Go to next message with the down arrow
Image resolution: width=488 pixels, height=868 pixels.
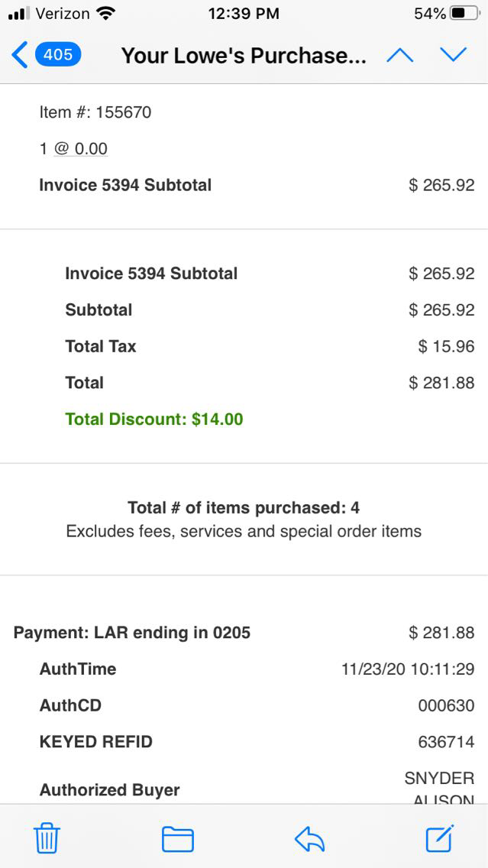pos(453,55)
